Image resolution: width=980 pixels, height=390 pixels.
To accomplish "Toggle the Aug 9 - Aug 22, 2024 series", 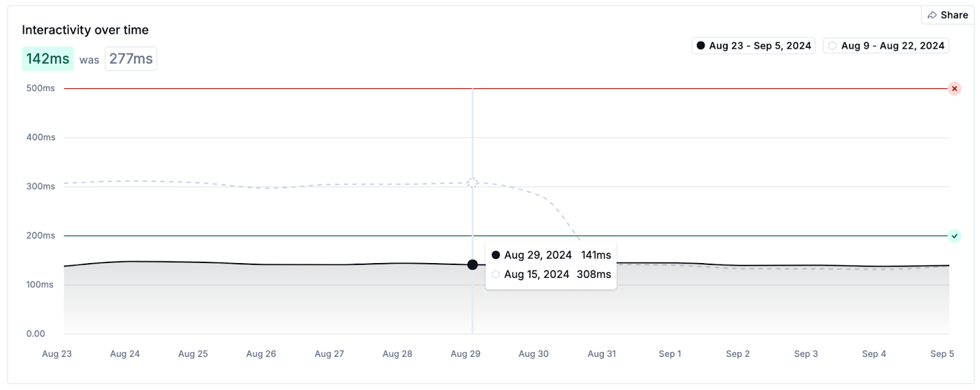I will coord(886,46).
